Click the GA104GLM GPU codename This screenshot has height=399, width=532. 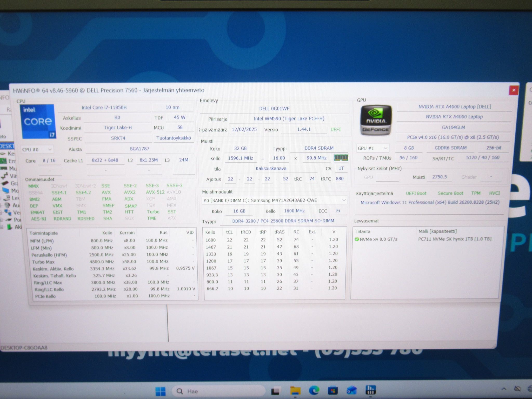tap(454, 127)
